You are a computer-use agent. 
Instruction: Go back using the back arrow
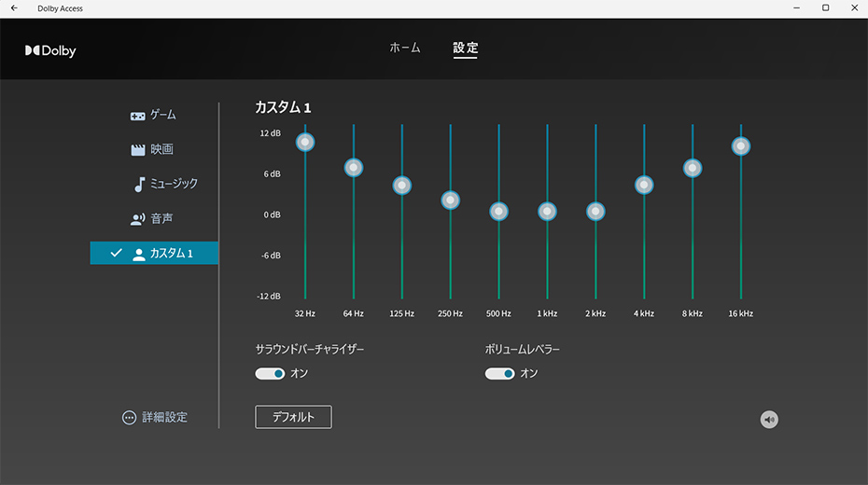click(x=14, y=7)
